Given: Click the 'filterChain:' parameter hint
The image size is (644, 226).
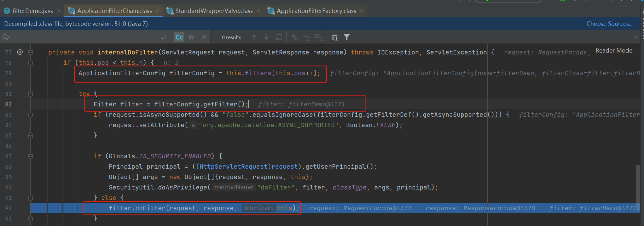Looking at the screenshot, I should pyautogui.click(x=259, y=208).
